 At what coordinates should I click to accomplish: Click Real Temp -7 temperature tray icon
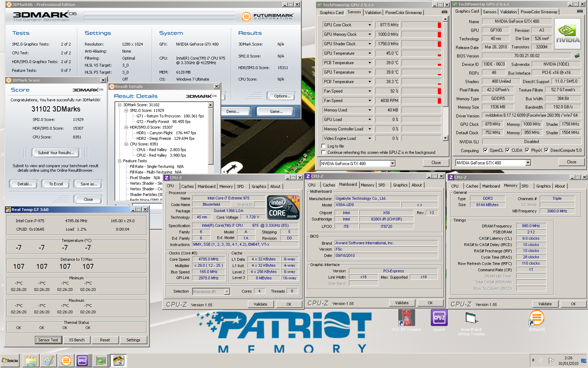(x=541, y=361)
